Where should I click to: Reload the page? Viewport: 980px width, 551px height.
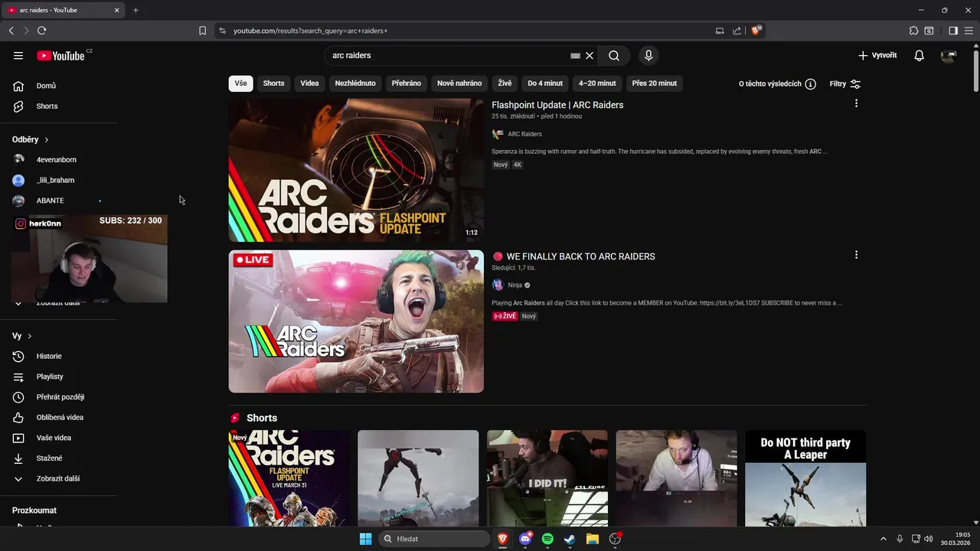(x=41, y=31)
